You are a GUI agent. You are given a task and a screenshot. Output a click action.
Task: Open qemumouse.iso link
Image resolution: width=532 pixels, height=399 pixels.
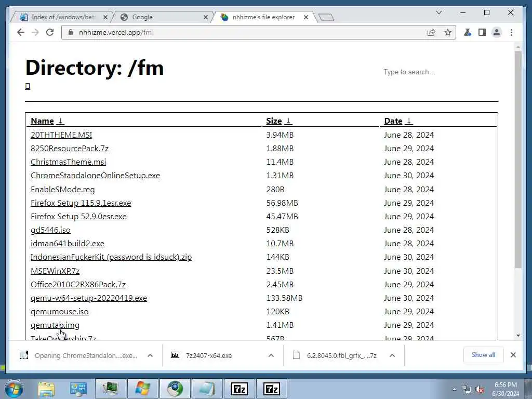(x=59, y=312)
